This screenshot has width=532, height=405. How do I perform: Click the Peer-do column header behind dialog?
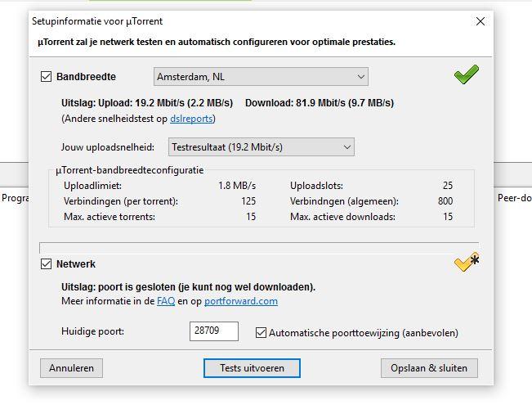[514, 197]
